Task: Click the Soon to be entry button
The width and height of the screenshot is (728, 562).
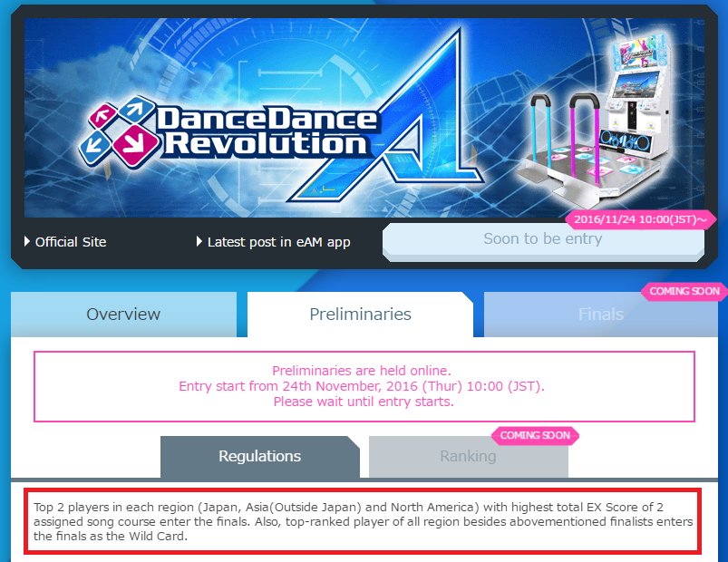Action: [x=543, y=241]
